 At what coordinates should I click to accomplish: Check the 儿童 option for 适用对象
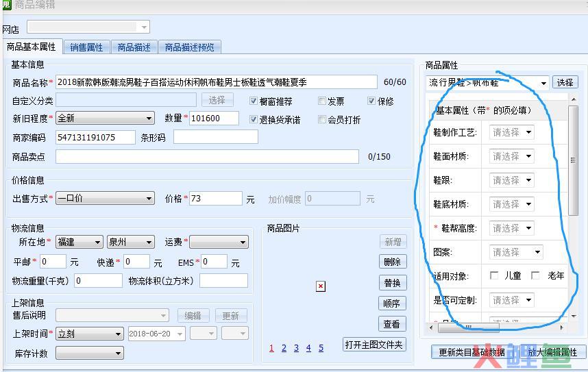click(494, 275)
